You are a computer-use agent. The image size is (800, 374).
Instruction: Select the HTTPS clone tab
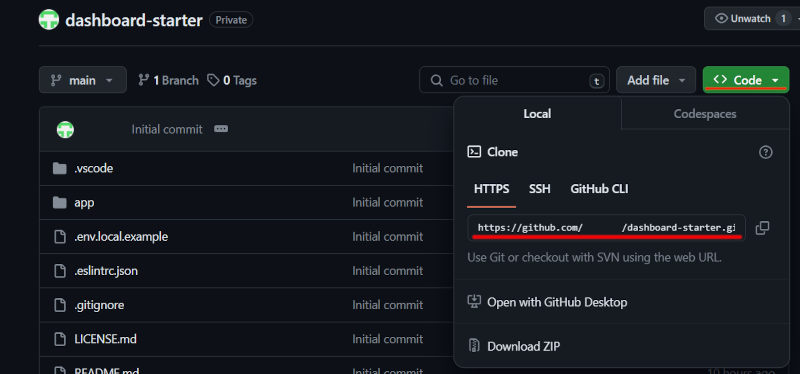pyautogui.click(x=491, y=189)
